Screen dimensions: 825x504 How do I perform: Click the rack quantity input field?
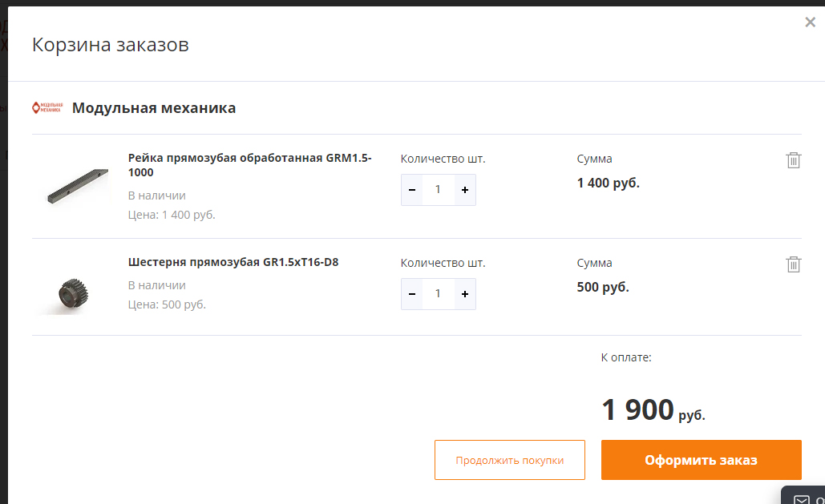click(x=438, y=190)
